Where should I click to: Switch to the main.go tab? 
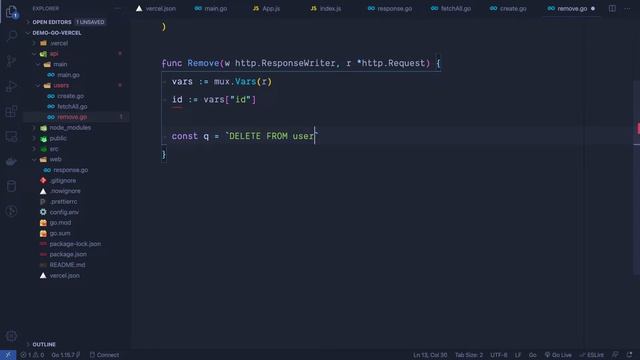click(x=211, y=9)
